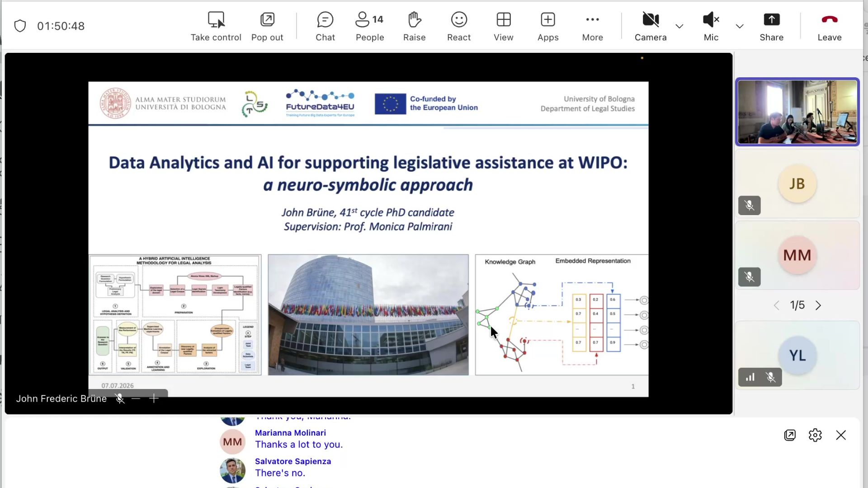Click Take control of shared screen
The width and height of the screenshot is (868, 488).
216,26
